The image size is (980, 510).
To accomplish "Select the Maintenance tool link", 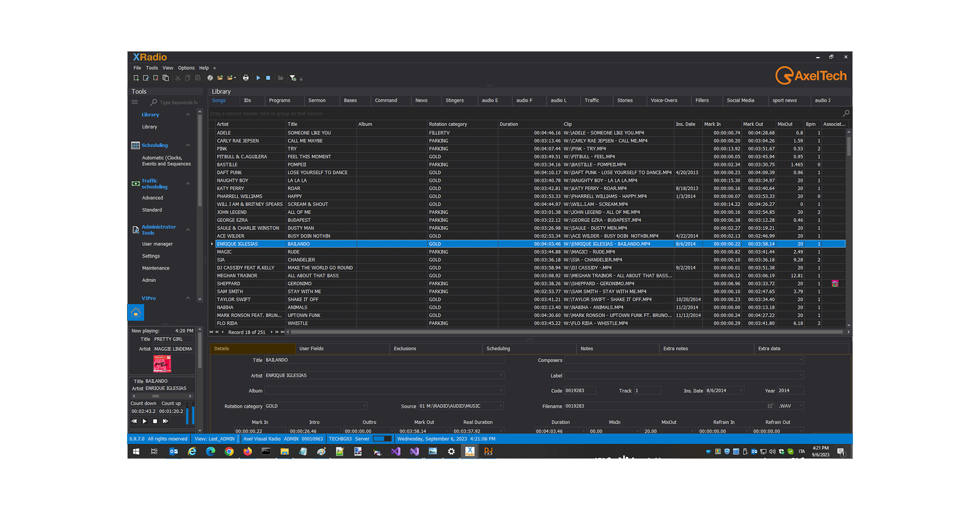I will tap(156, 268).
